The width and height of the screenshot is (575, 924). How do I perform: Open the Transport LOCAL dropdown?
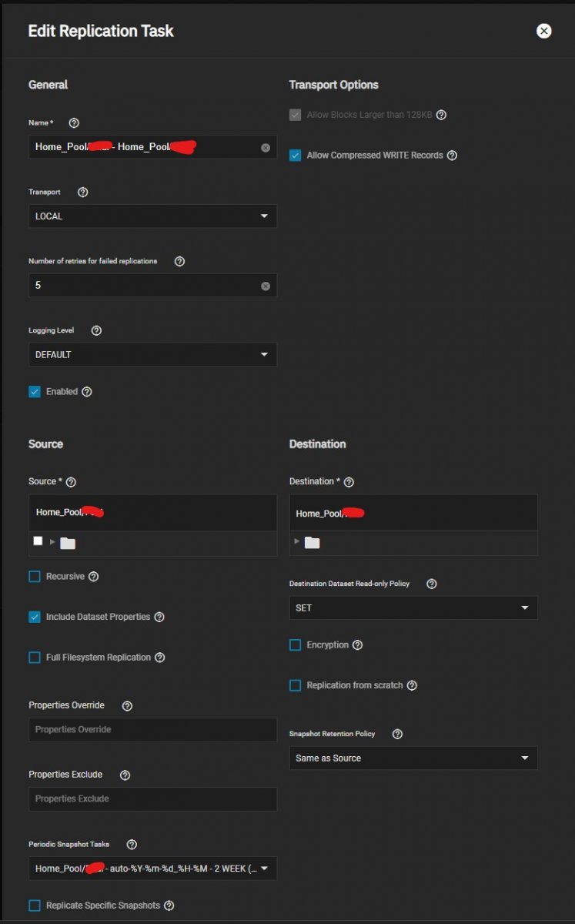pos(152,216)
